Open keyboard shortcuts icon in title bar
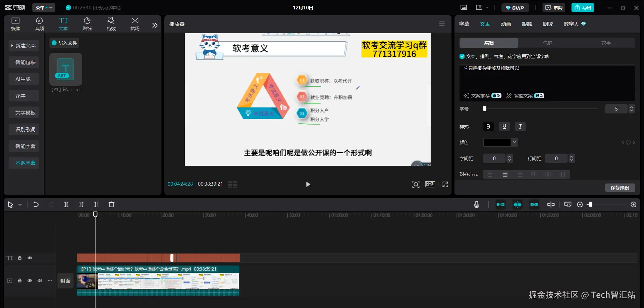The image size is (644, 308). (464, 8)
